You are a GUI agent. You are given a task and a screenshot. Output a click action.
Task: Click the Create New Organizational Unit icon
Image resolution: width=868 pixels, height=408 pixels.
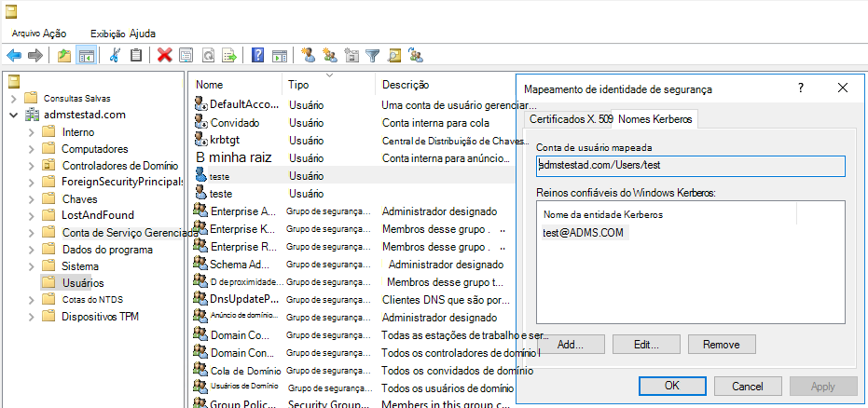tap(351, 55)
